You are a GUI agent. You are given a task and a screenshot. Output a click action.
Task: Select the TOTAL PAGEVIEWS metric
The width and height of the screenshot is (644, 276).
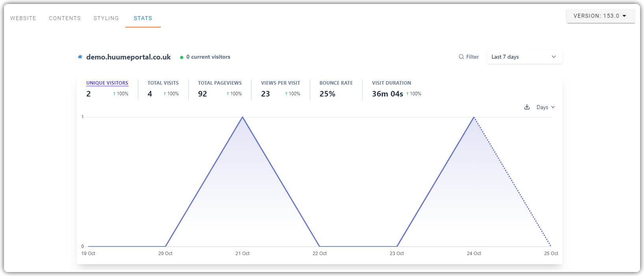tap(220, 83)
